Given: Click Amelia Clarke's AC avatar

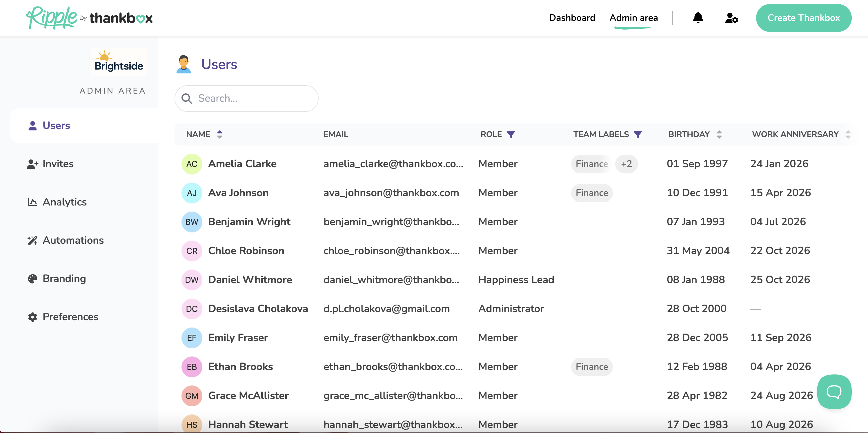Looking at the screenshot, I should point(192,164).
